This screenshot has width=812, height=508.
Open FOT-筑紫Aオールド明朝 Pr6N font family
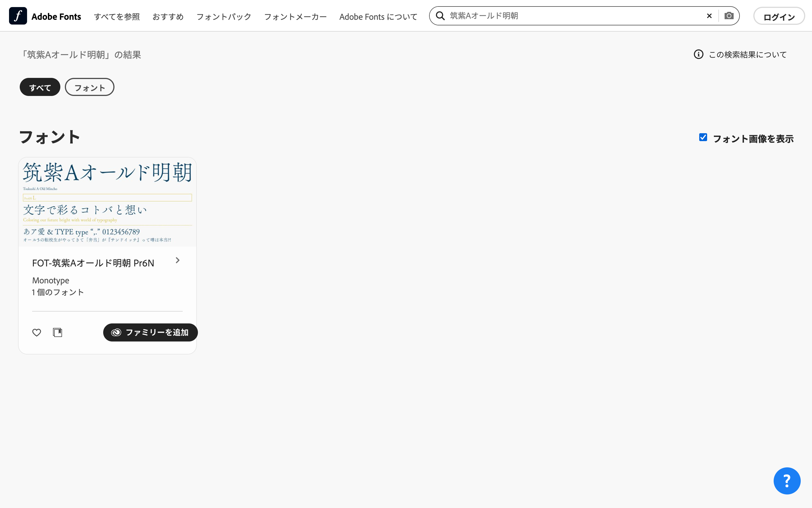click(x=93, y=263)
